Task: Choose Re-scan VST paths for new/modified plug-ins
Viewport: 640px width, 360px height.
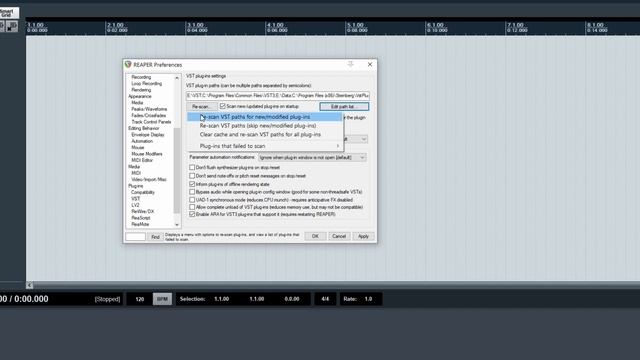Action: 265,117
